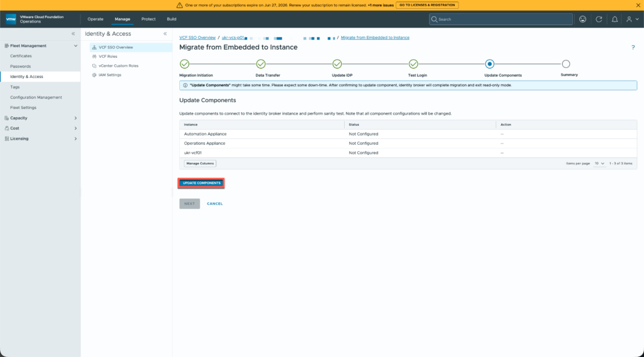Switch to the Protect tab
This screenshot has width=644, height=357.
(148, 19)
